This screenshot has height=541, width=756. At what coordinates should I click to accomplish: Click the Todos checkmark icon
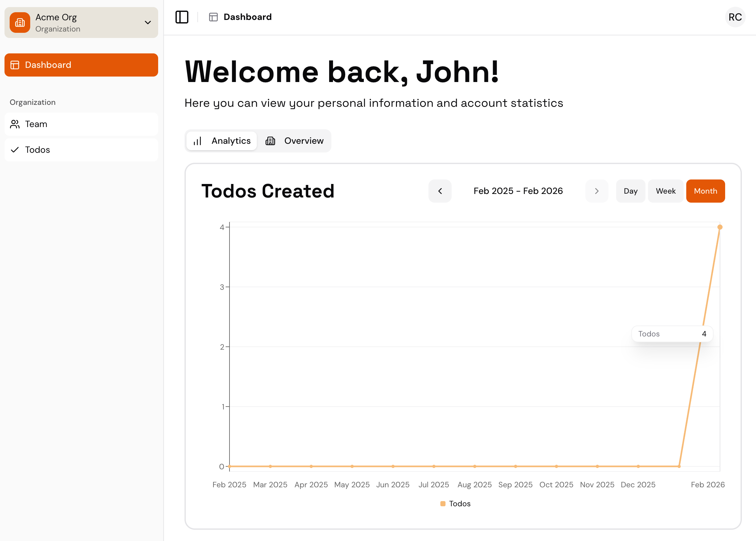[15, 150]
